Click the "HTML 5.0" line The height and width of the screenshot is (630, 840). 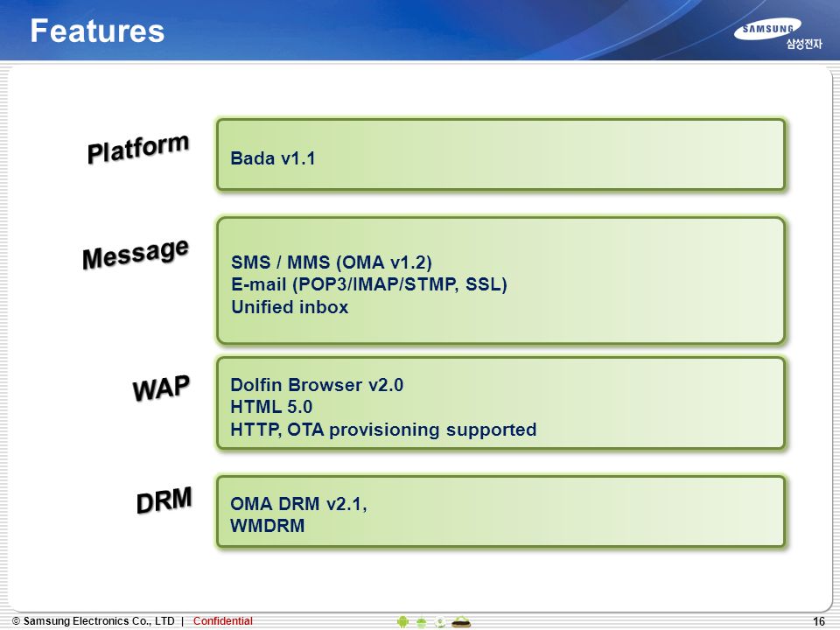[x=271, y=407]
